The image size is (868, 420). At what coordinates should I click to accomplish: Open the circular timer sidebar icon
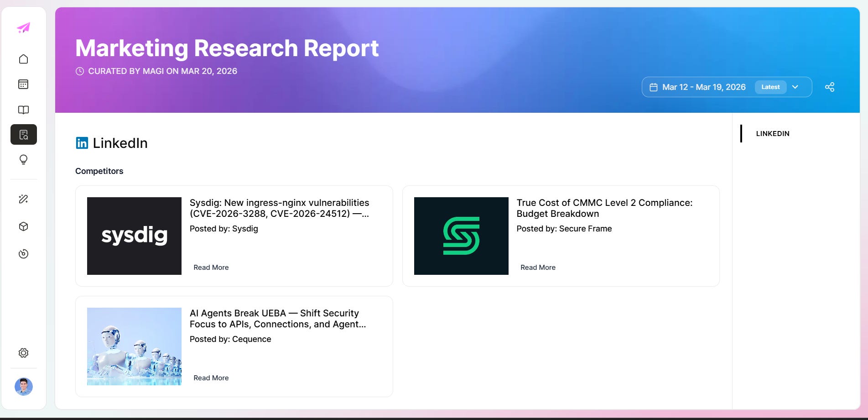pyautogui.click(x=24, y=254)
